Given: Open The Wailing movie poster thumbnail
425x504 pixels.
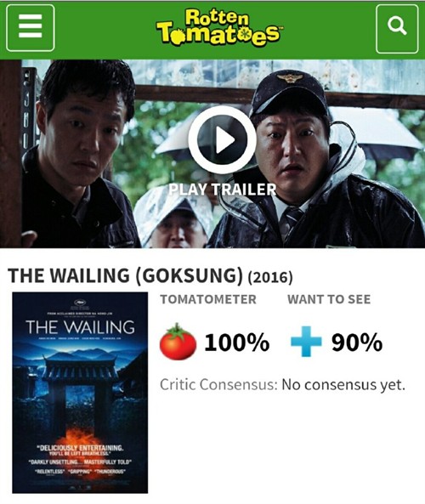Looking at the screenshot, I should pyautogui.click(x=80, y=393).
